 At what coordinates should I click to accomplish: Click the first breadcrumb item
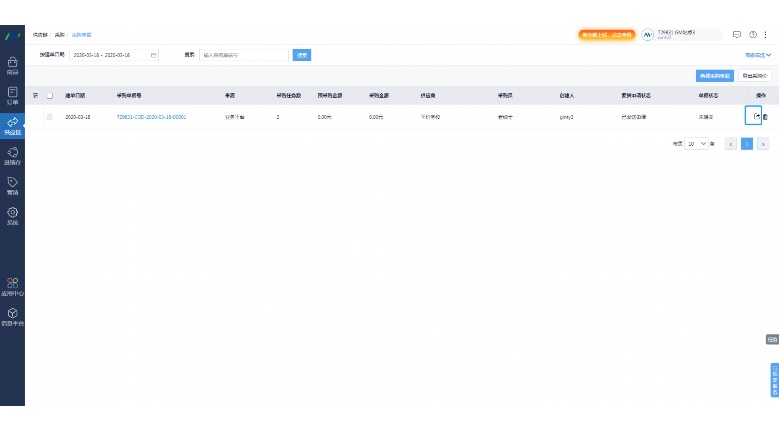[x=40, y=35]
